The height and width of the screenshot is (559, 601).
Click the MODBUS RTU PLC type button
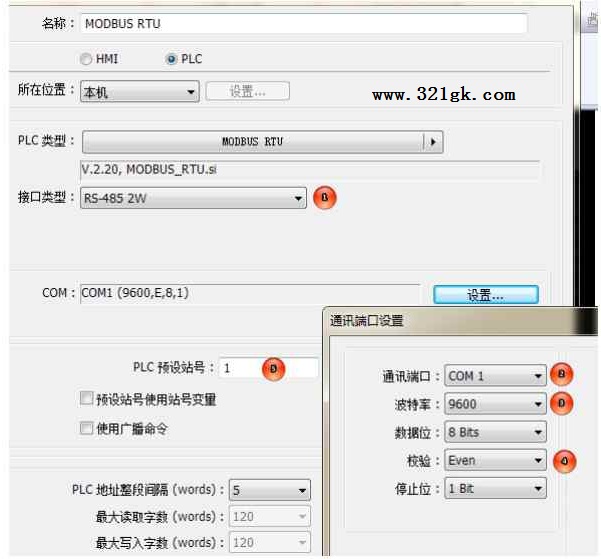tap(252, 142)
